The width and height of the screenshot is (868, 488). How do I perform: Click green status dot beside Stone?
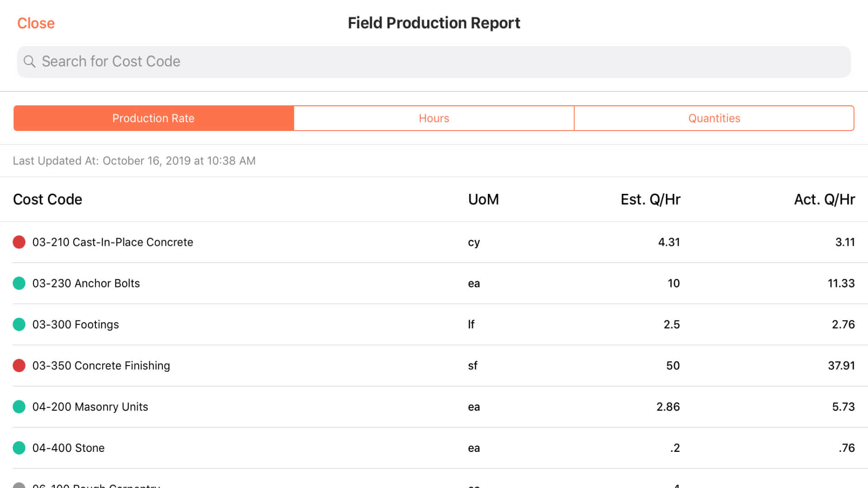tap(19, 448)
